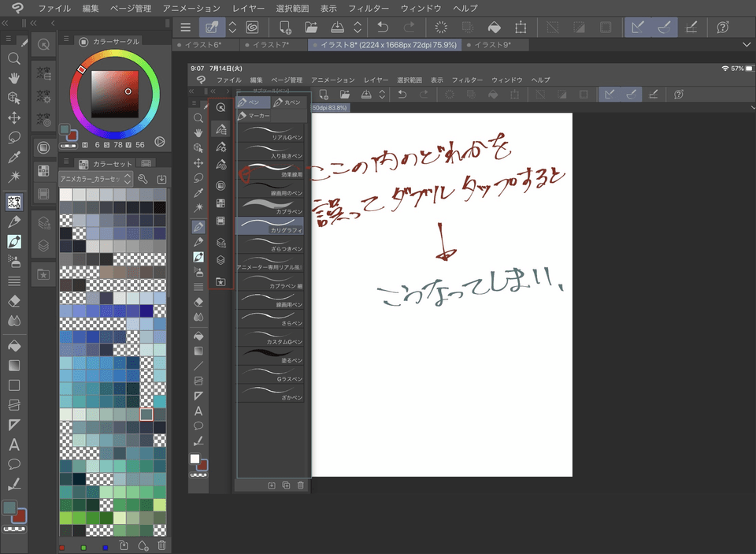The width and height of the screenshot is (756, 554).
Task: Open support help icon in top command bar
Action: click(x=722, y=28)
